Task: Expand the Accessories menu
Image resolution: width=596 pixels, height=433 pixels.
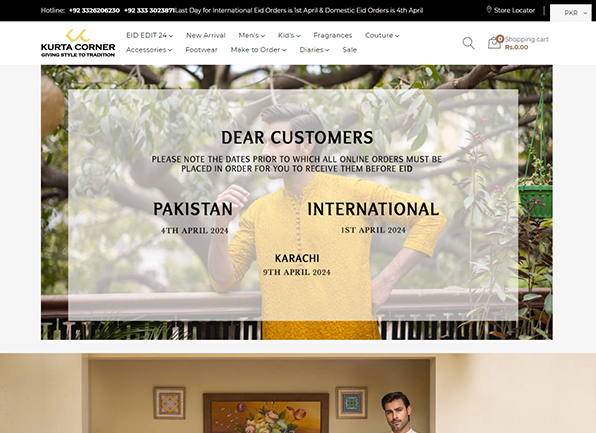Action: coord(149,50)
